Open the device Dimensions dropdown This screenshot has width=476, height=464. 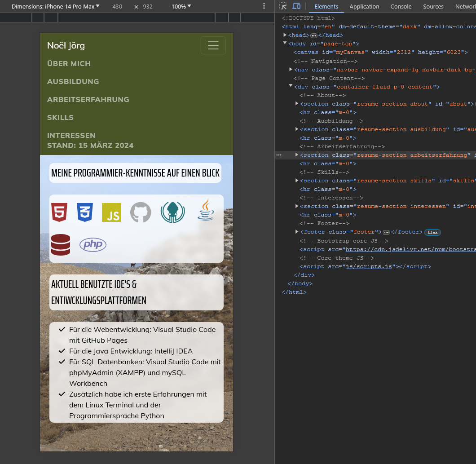(x=56, y=6)
